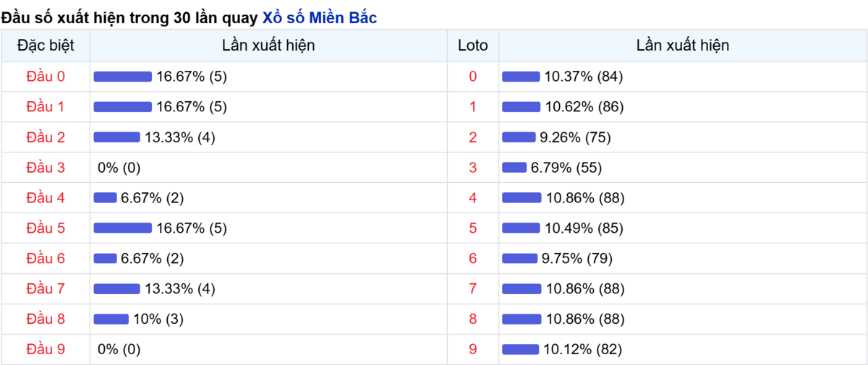
Task: Click the Đầu 9 row label
Action: [46, 350]
